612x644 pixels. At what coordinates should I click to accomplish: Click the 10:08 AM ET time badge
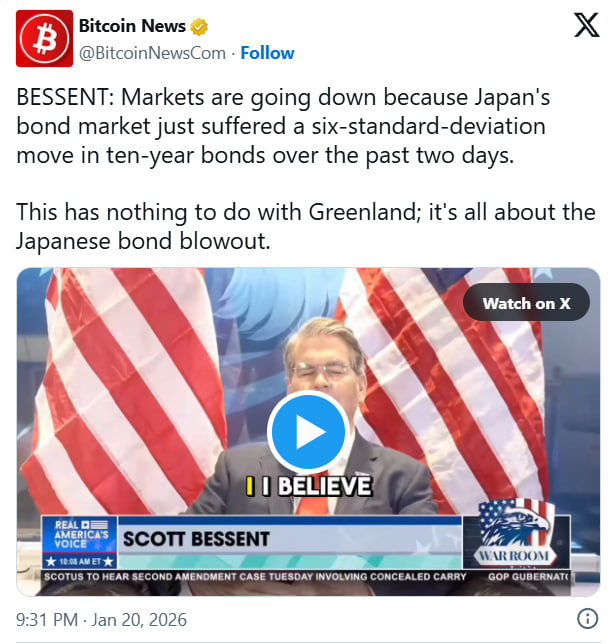coord(80,561)
